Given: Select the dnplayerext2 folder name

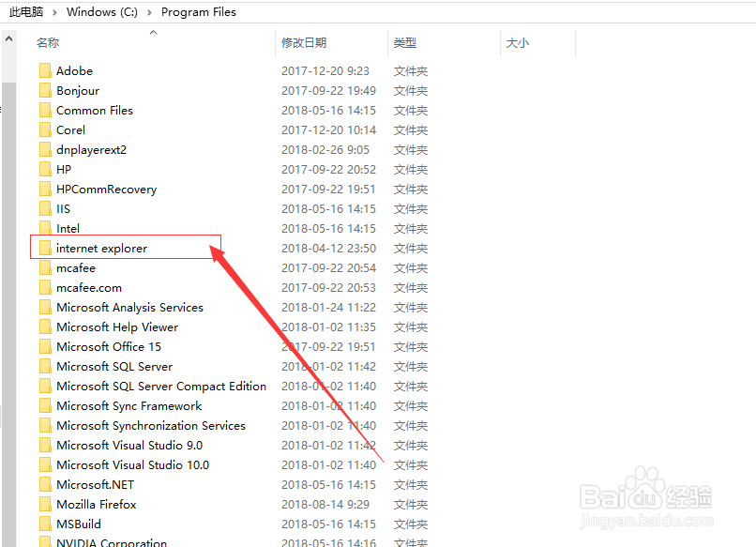Looking at the screenshot, I should (91, 150).
